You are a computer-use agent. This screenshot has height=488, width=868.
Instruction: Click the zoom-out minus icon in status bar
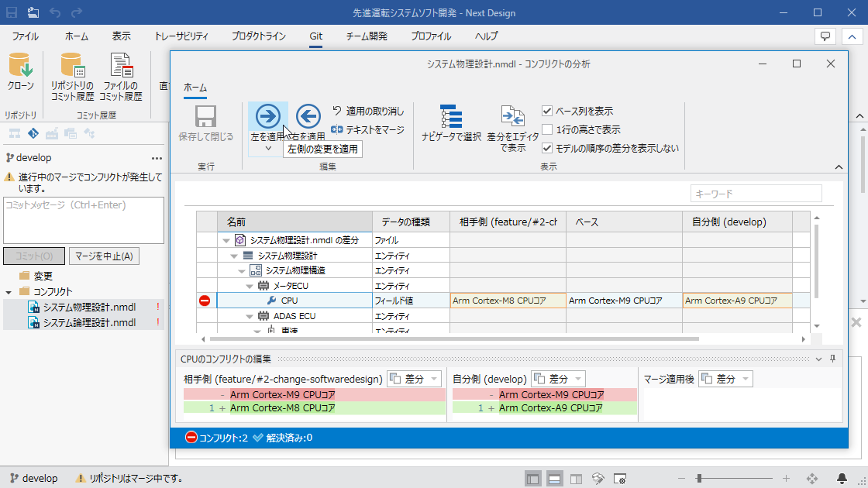pos(681,479)
